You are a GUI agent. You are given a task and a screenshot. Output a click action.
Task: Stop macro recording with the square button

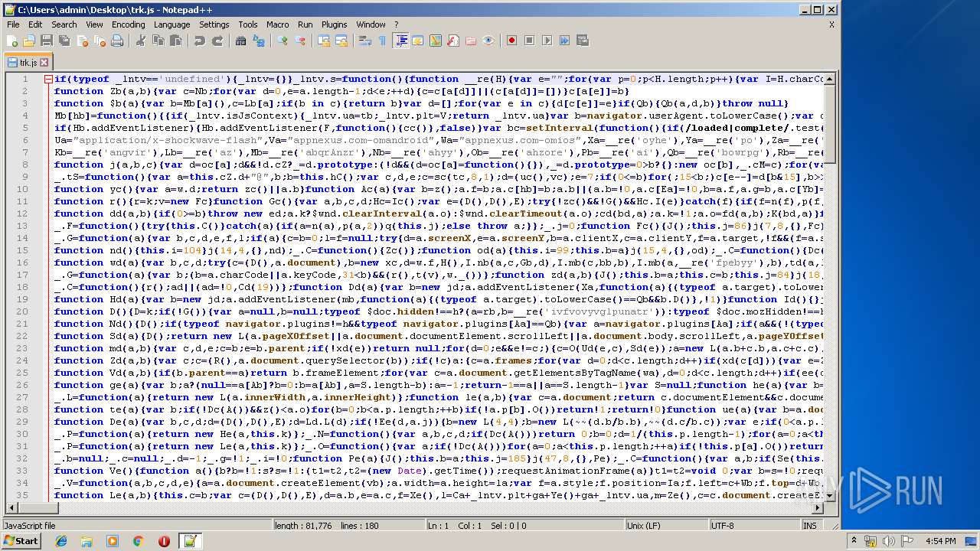coord(530,41)
